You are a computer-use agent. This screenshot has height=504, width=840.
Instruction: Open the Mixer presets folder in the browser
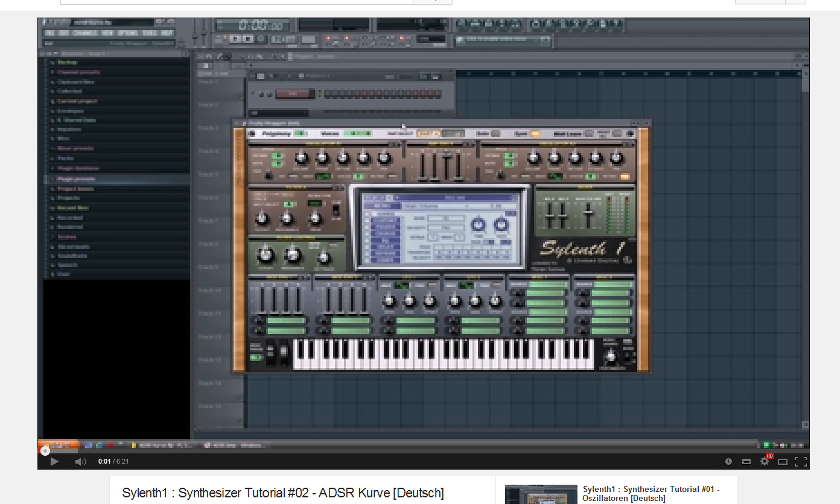(75, 148)
